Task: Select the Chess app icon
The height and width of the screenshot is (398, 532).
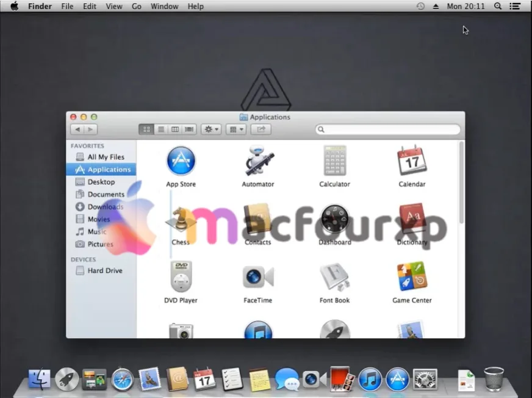Action: click(181, 220)
